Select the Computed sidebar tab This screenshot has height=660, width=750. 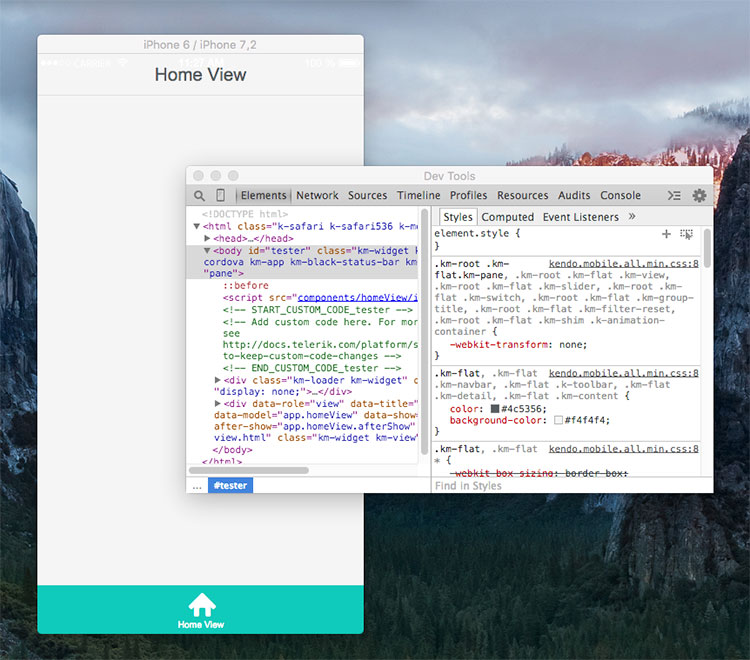507,217
